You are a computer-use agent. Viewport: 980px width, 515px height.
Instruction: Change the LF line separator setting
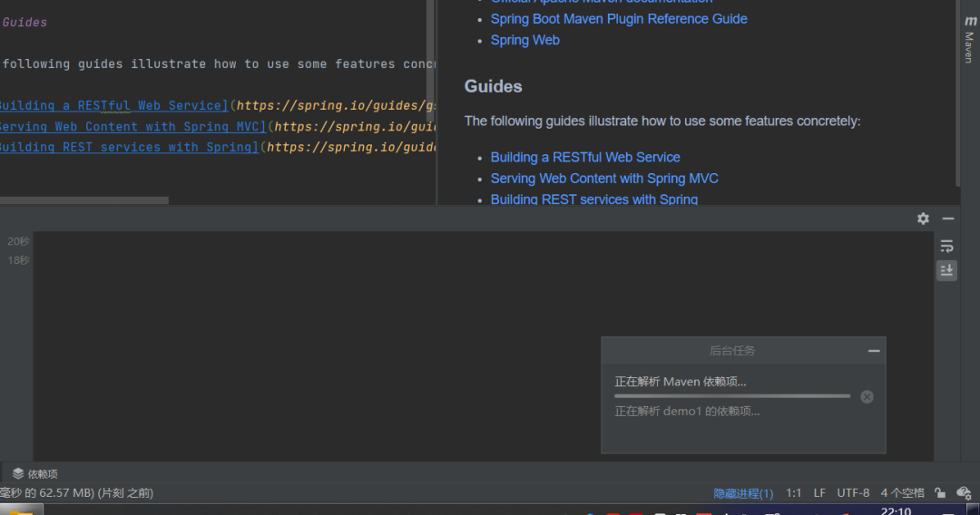click(819, 493)
